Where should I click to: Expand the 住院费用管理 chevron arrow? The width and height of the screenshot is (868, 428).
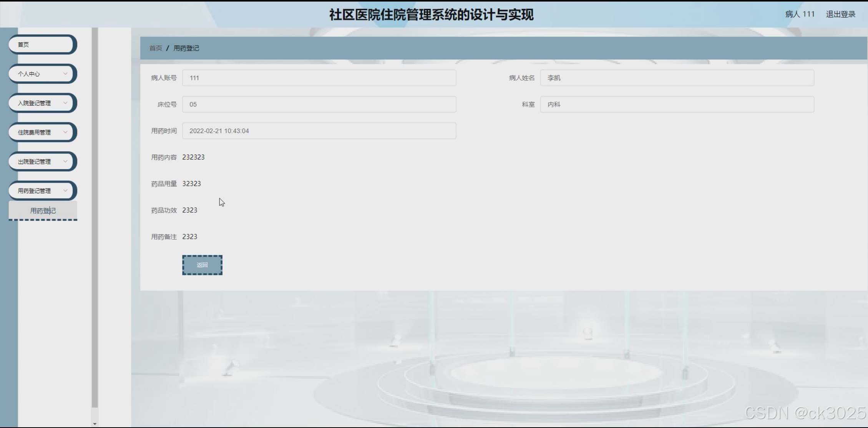tap(65, 132)
